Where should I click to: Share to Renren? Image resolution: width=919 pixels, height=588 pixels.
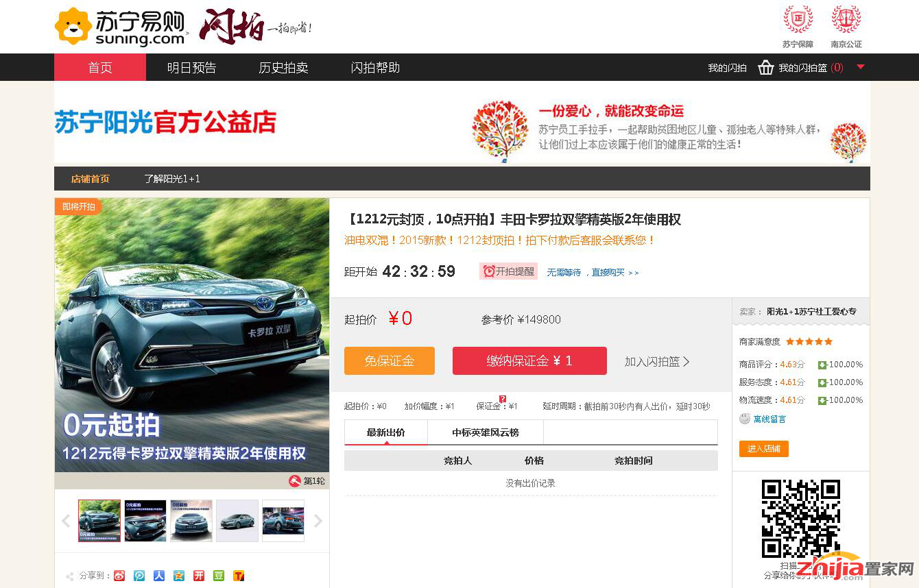click(159, 576)
